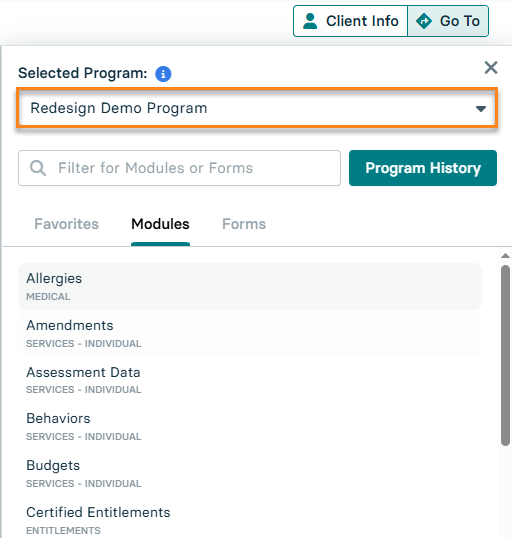The height and width of the screenshot is (538, 512).
Task: Focus the Filter for Modules or Forms field
Action: (179, 168)
